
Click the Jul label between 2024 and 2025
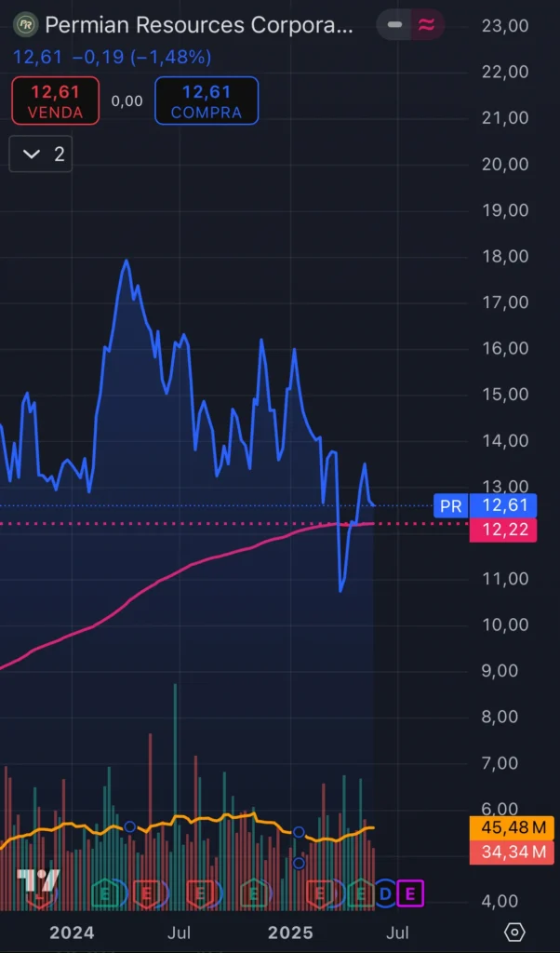[x=180, y=933]
